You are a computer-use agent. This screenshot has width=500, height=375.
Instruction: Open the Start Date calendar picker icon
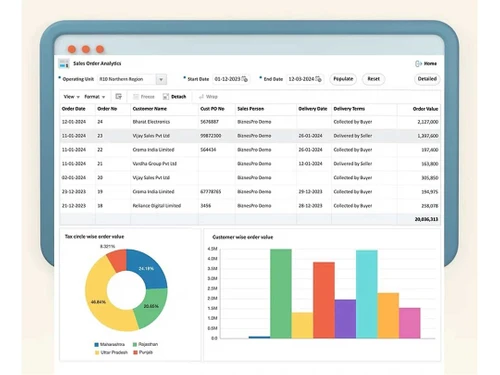click(x=245, y=79)
